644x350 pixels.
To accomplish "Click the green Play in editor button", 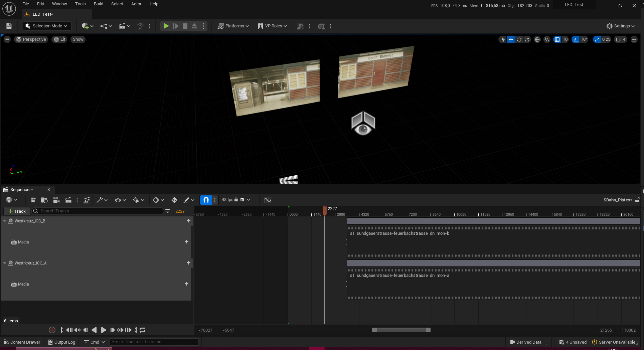I will 166,26.
